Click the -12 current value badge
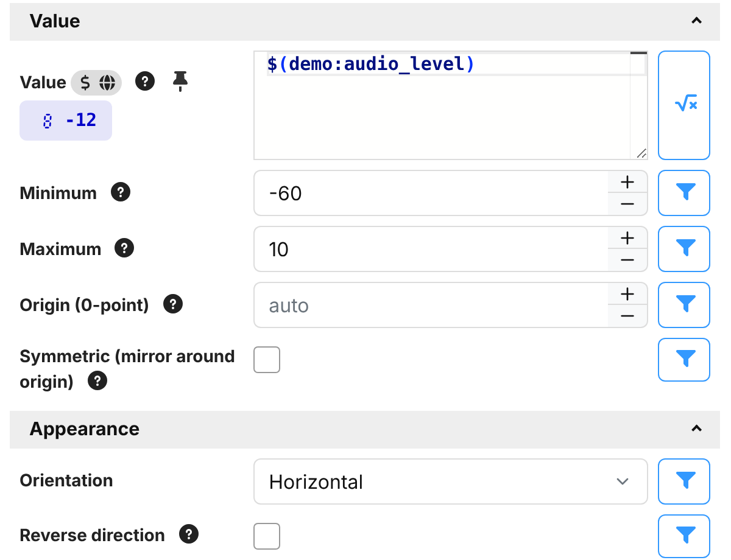 [66, 121]
